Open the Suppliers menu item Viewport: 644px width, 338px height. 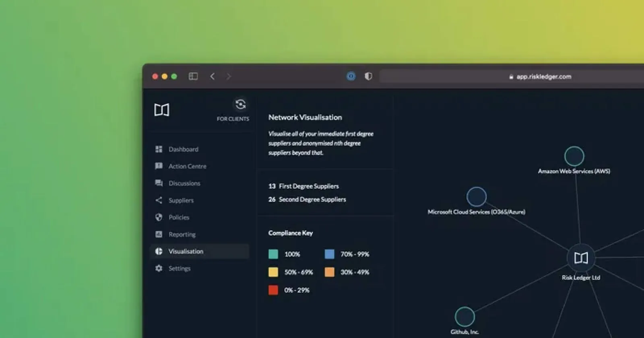pyautogui.click(x=199, y=200)
